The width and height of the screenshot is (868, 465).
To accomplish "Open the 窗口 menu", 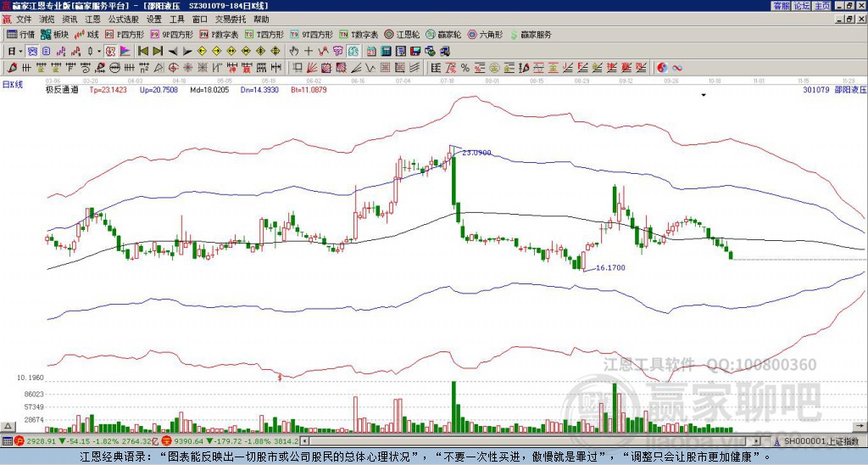I will coord(200,20).
